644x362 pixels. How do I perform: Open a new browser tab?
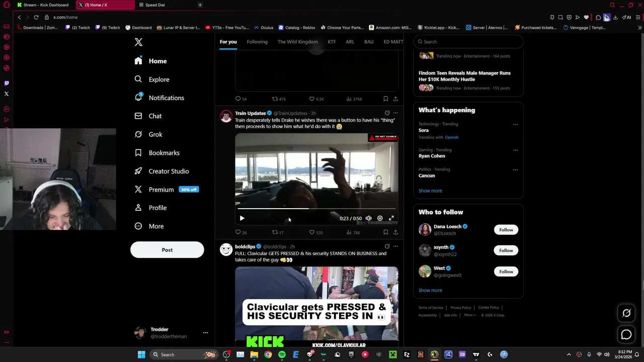(200, 5)
